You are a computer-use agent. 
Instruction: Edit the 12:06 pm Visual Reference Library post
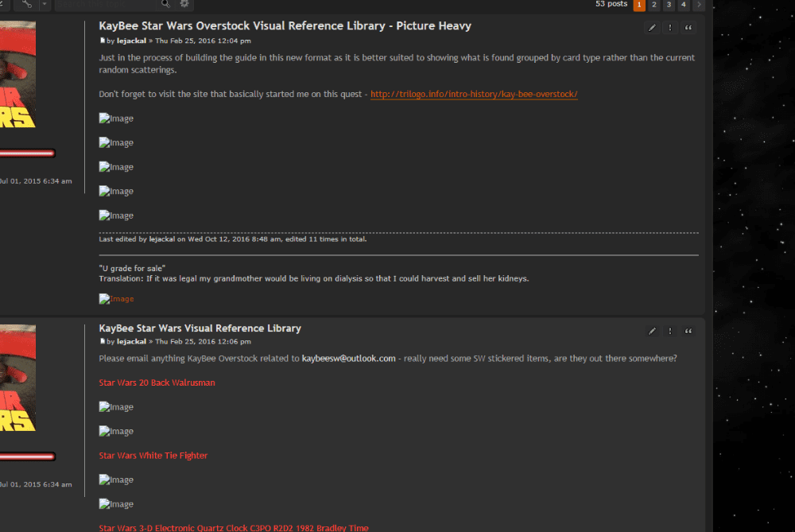tap(652, 331)
